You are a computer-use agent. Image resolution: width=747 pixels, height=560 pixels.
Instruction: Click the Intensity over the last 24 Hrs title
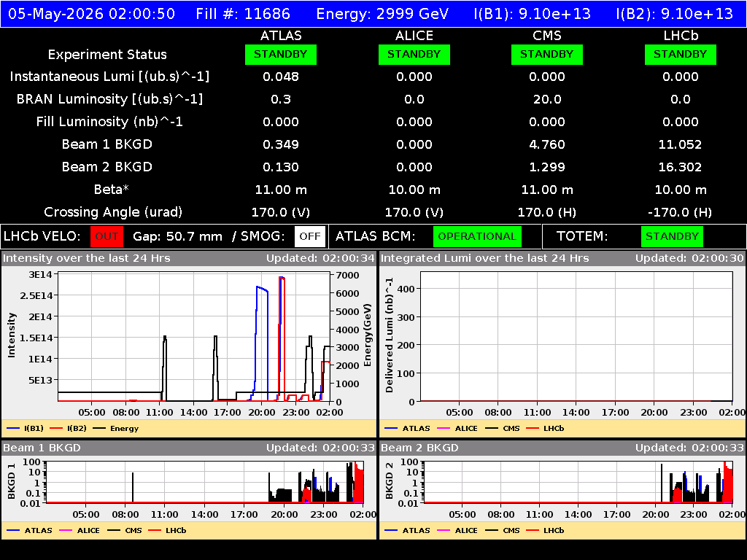(87, 259)
